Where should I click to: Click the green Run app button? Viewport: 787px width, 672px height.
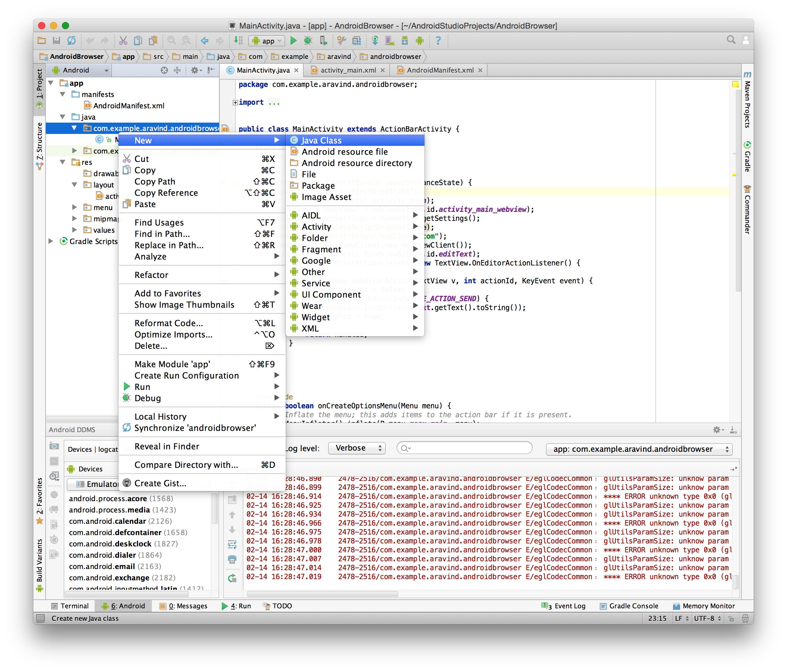[293, 40]
